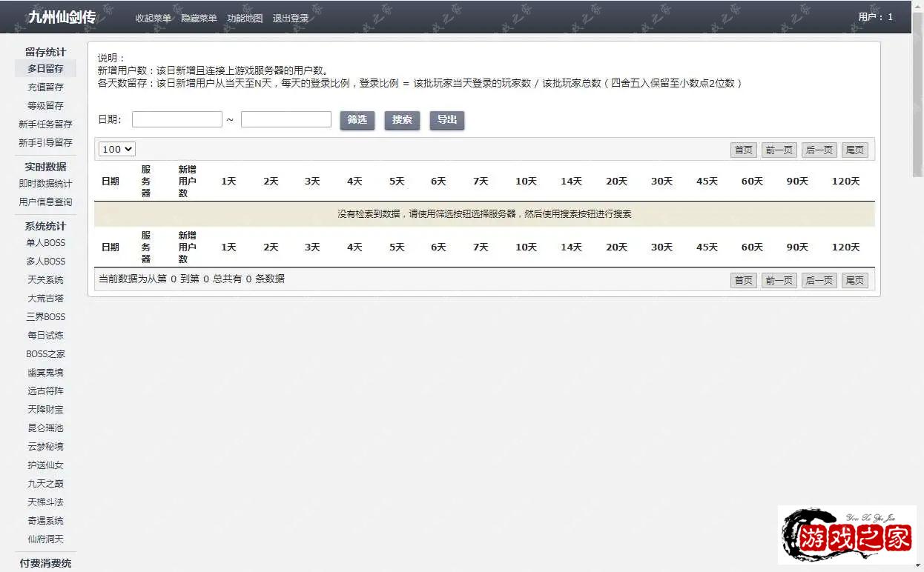Click the bottom 前一页 pagination button

coord(779,280)
